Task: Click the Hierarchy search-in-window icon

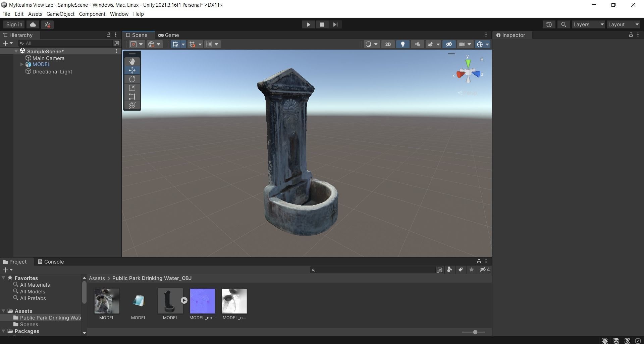Action: pos(116,43)
